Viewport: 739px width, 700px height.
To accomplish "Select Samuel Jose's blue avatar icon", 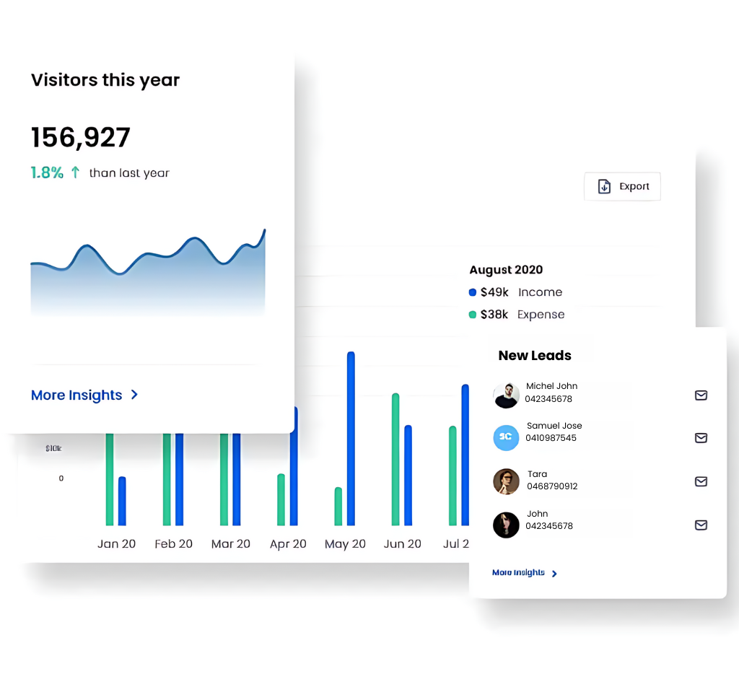I will coord(506,437).
